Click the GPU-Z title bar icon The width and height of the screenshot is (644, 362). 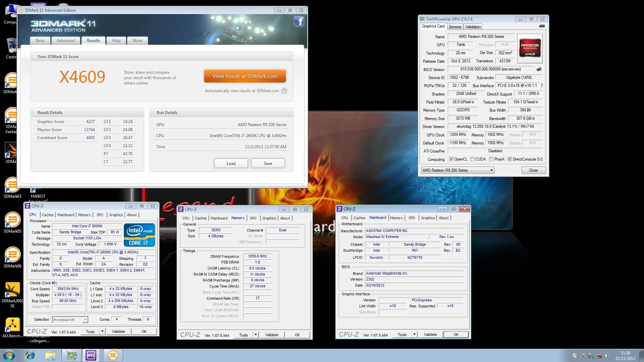[x=422, y=19]
